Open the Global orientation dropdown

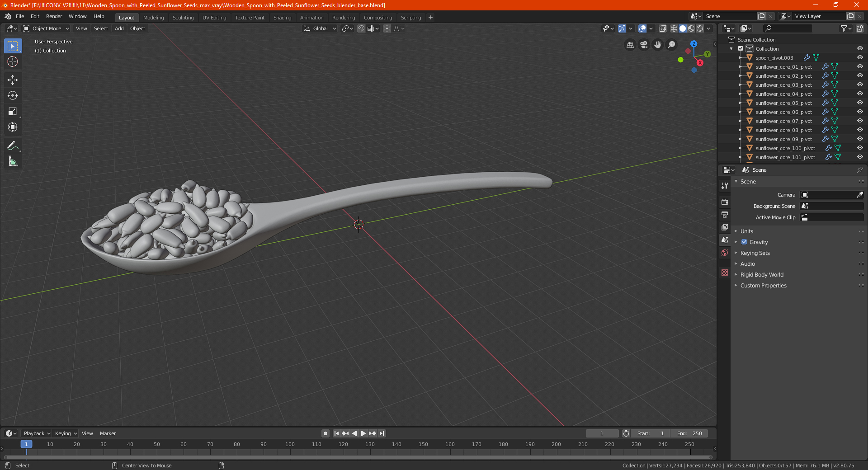320,28
